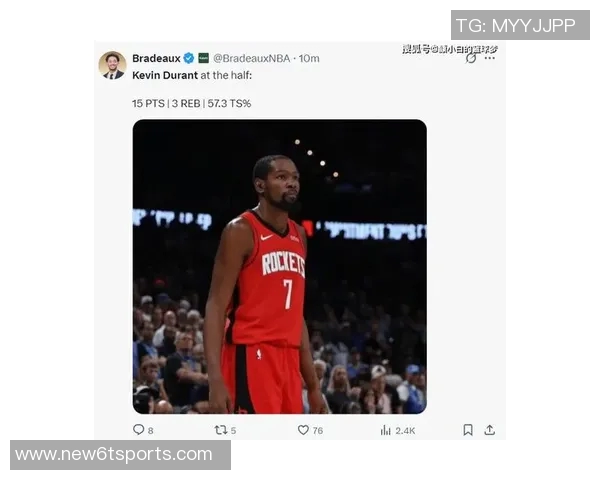This screenshot has width=600, height=480.
Task: Click the share upload icon
Action: point(489,430)
